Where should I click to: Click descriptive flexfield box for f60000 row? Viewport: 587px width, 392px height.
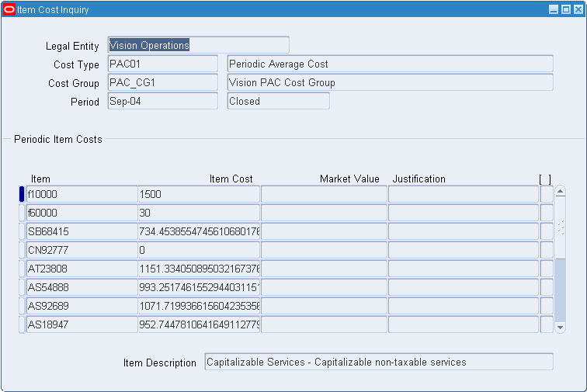pos(547,213)
